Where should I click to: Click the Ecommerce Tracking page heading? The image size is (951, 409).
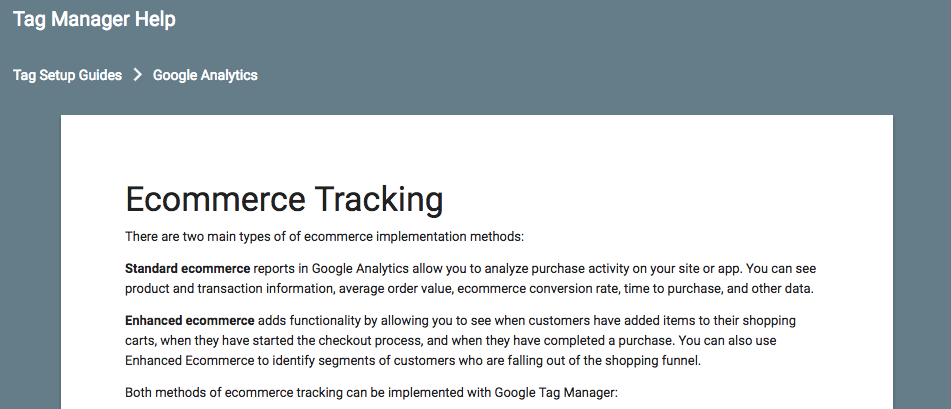(x=284, y=199)
